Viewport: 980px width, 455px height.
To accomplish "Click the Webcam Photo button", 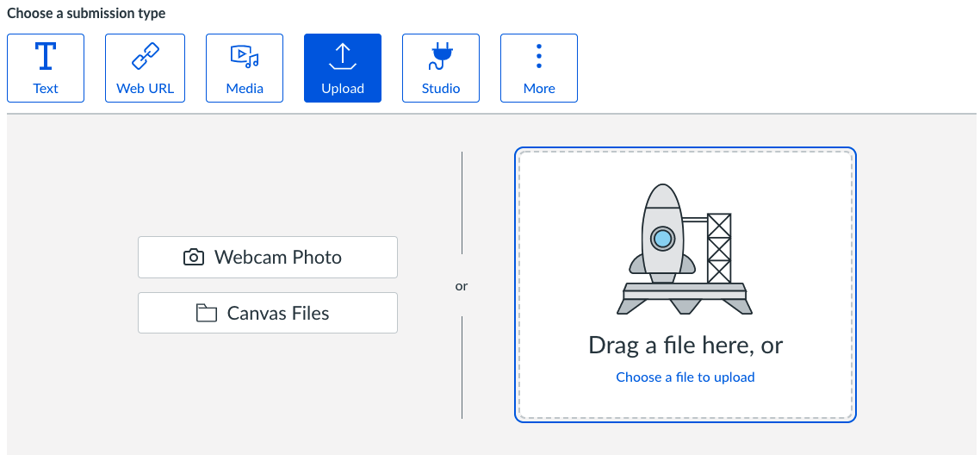I will click(x=268, y=257).
